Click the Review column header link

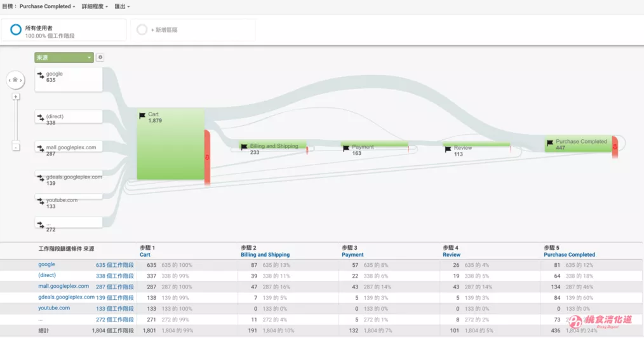click(452, 255)
